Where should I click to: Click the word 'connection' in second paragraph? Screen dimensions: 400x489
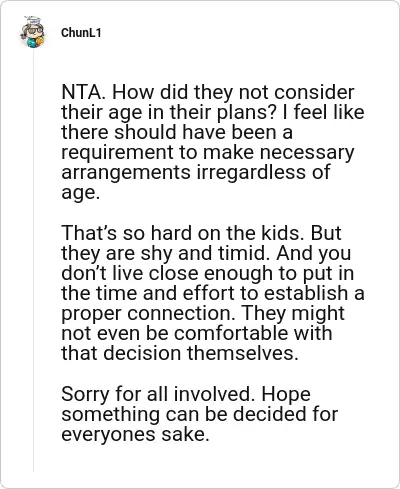pos(181,313)
